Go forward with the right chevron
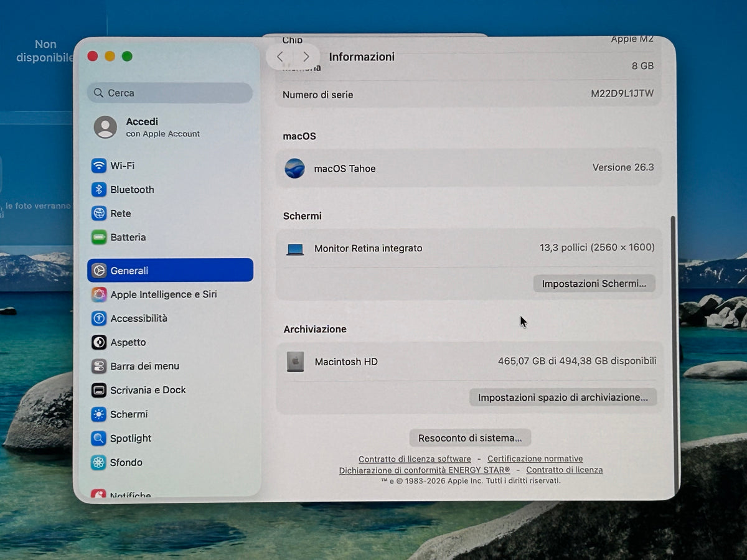 306,57
